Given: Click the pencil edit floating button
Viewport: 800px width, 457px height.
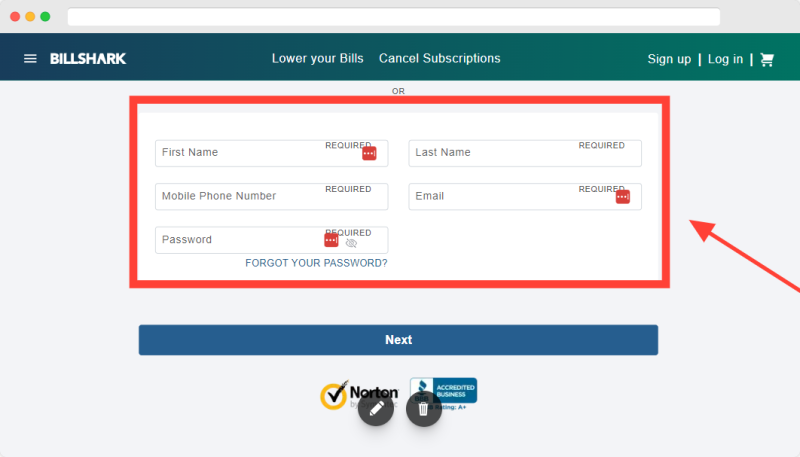Looking at the screenshot, I should pyautogui.click(x=376, y=408).
